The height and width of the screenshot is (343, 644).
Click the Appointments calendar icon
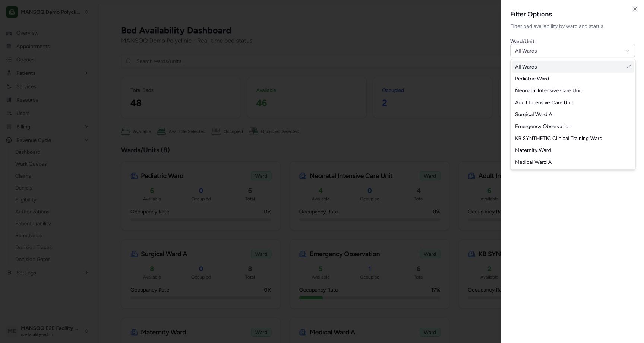click(x=9, y=46)
